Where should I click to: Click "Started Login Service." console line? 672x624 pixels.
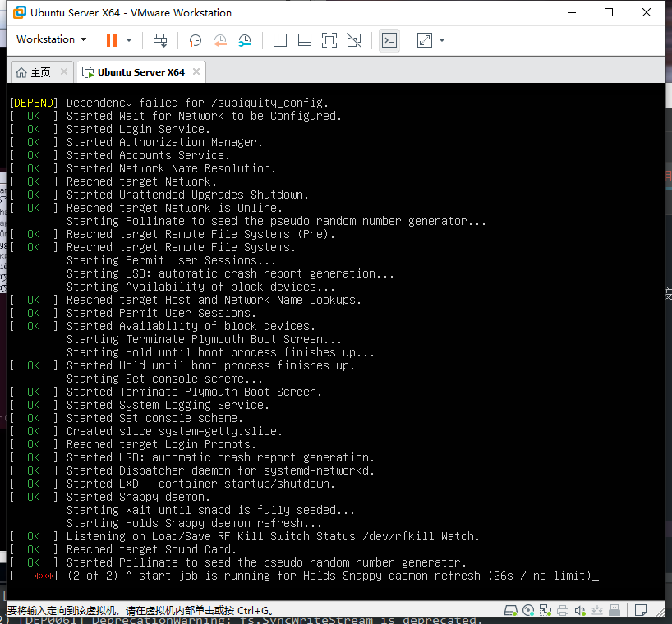(138, 129)
